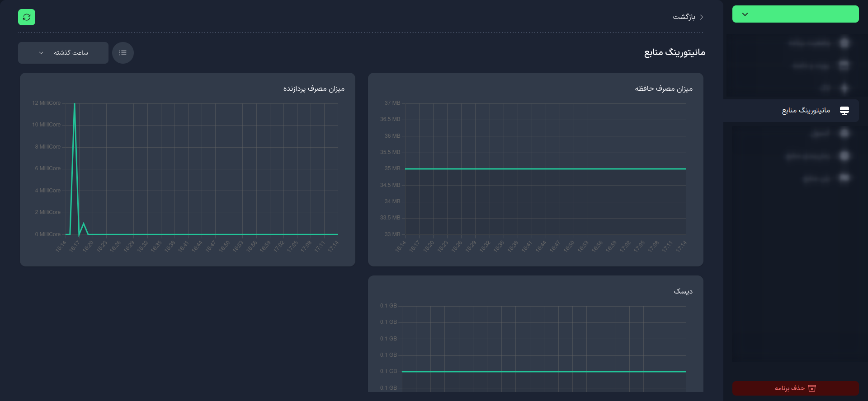868x401 pixels.
Task: Click the دیسک chart title
Action: click(683, 291)
